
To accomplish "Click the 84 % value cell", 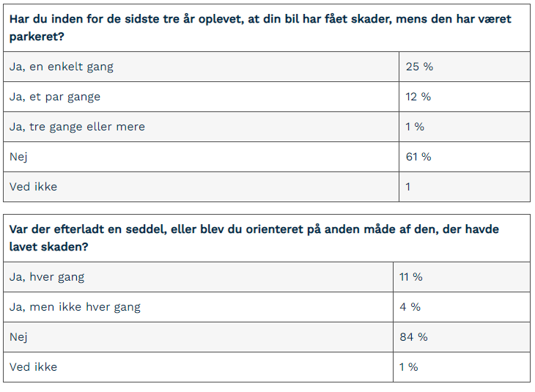I will click(413, 337).
